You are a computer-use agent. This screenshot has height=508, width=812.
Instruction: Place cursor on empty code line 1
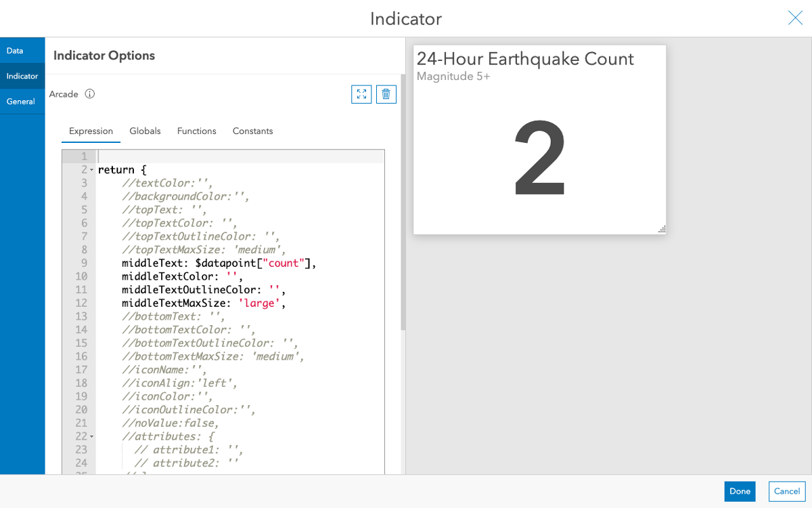(240, 156)
